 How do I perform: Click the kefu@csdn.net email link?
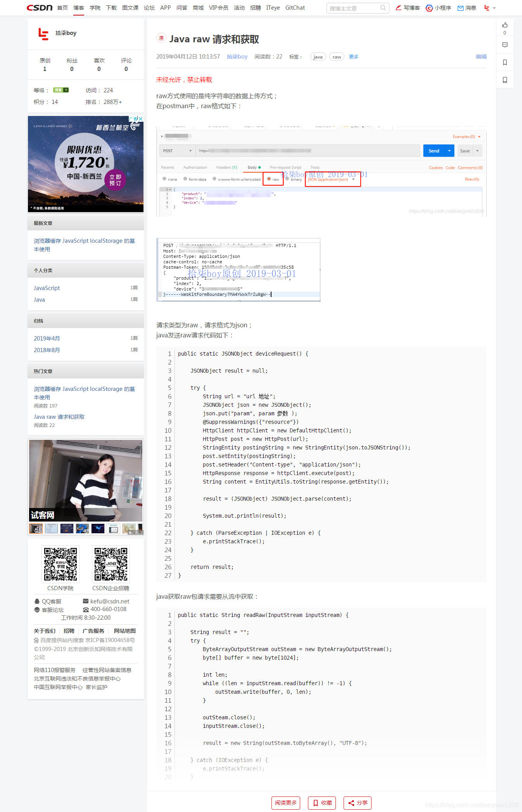pyautogui.click(x=106, y=601)
